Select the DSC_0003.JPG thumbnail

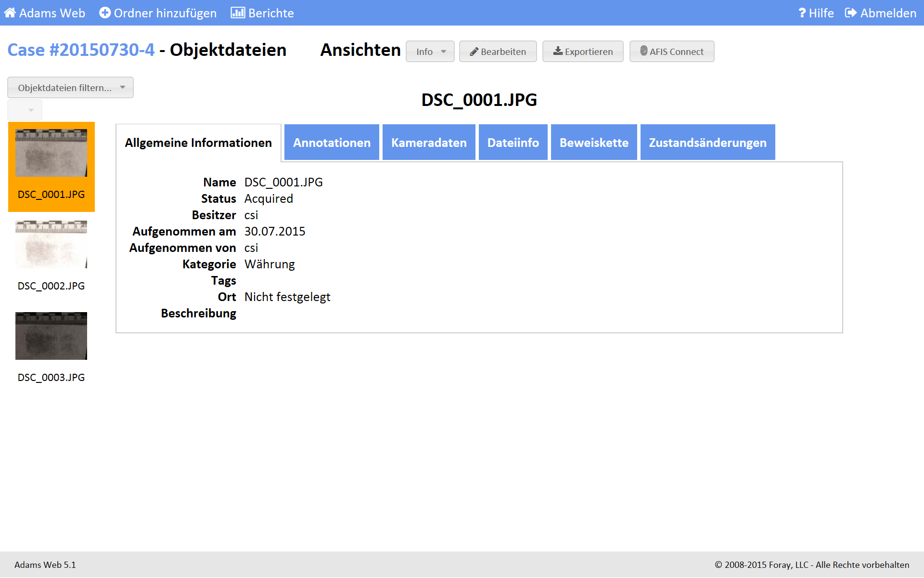click(x=51, y=336)
